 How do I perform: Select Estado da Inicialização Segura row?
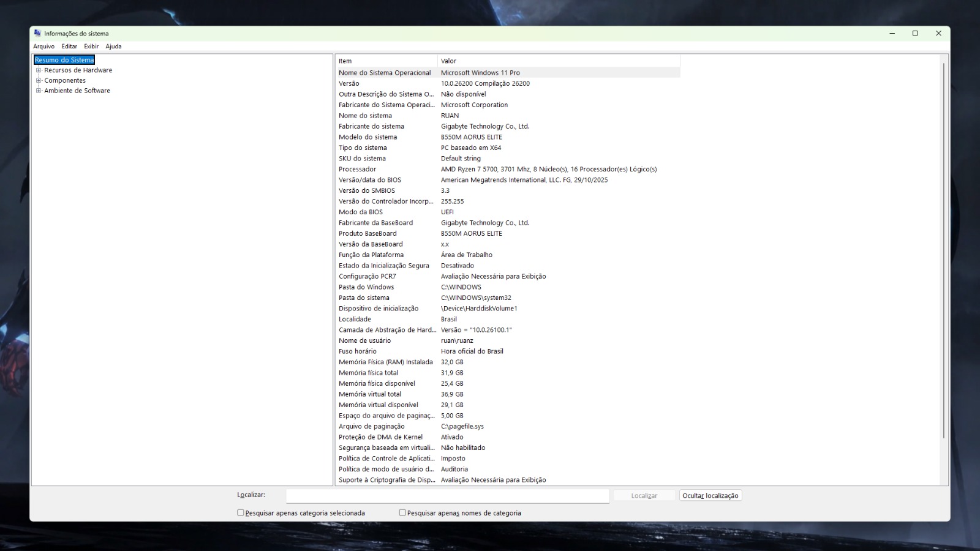[508, 266]
